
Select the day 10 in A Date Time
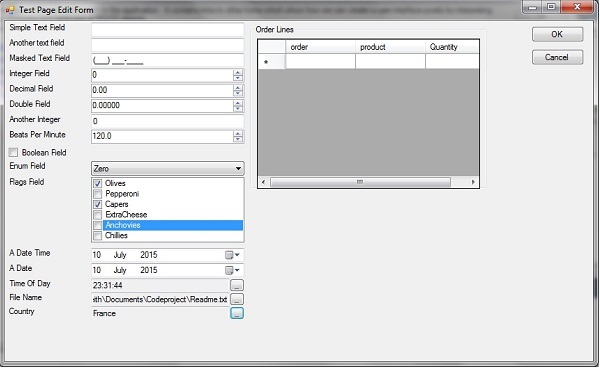(97, 255)
